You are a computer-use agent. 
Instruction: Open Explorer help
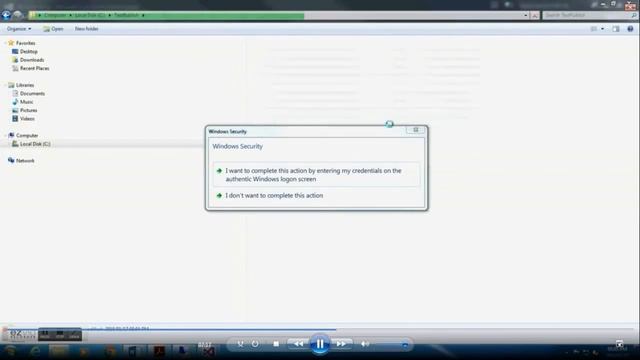[x=630, y=29]
